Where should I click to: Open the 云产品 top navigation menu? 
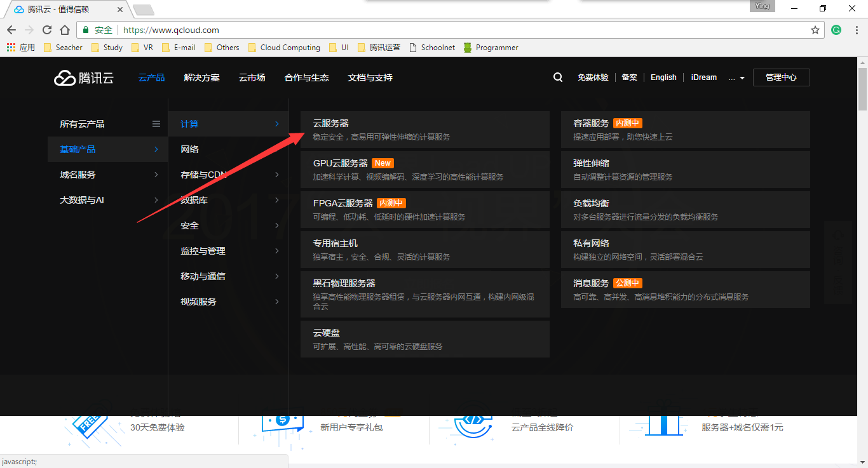[151, 77]
